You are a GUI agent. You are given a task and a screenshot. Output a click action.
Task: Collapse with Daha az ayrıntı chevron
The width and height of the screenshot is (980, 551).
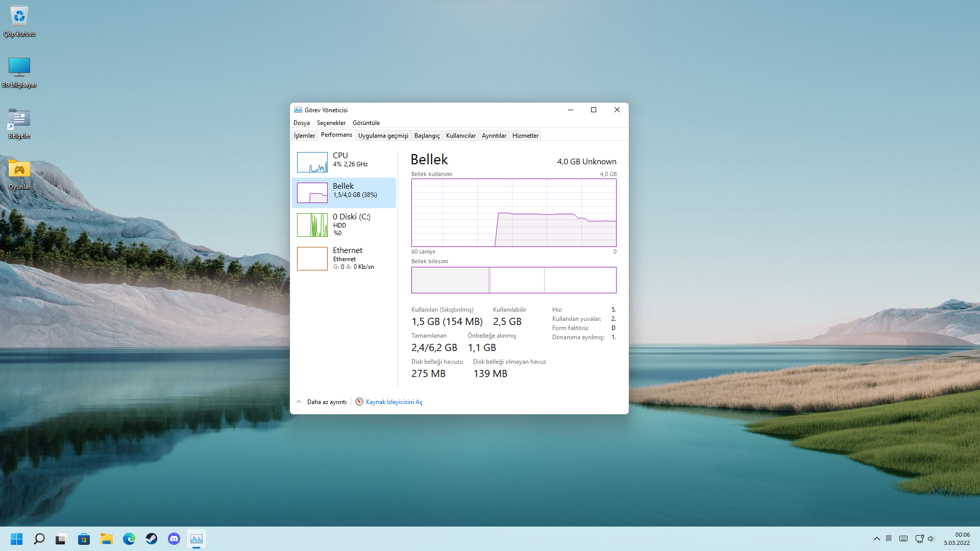click(x=299, y=402)
